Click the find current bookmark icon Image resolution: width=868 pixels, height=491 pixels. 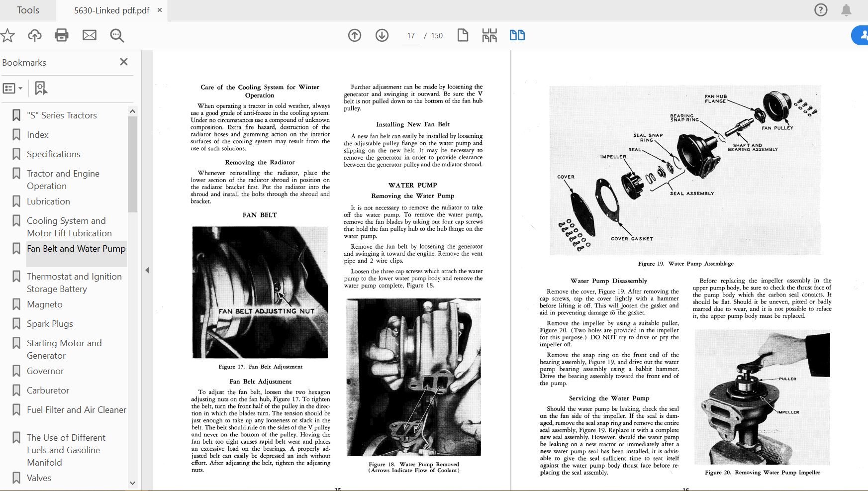(x=41, y=89)
